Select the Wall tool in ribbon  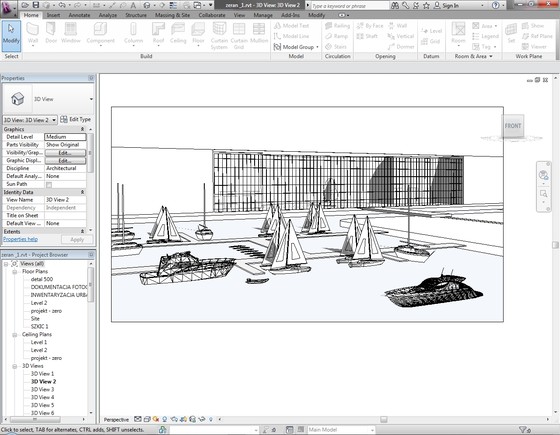coord(32,33)
